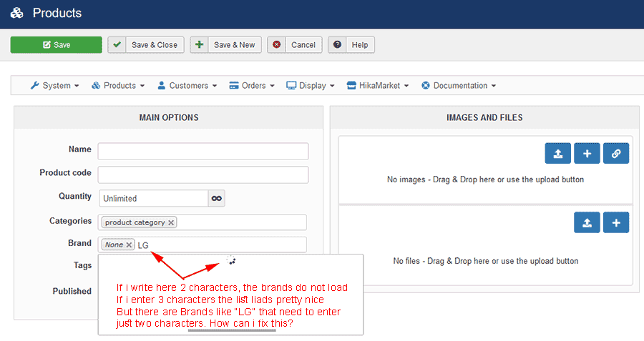
Task: Open the HikaMarket menu
Action: pos(378,85)
